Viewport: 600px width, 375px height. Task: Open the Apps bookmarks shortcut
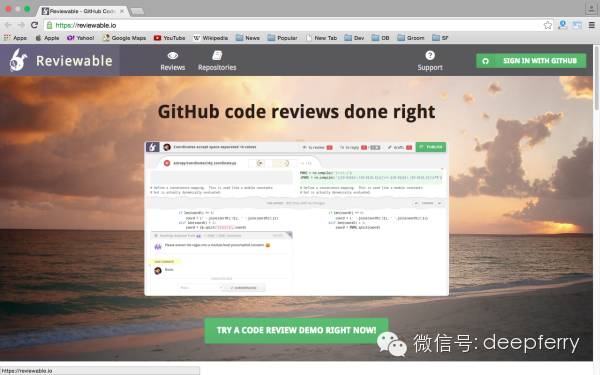(15, 38)
